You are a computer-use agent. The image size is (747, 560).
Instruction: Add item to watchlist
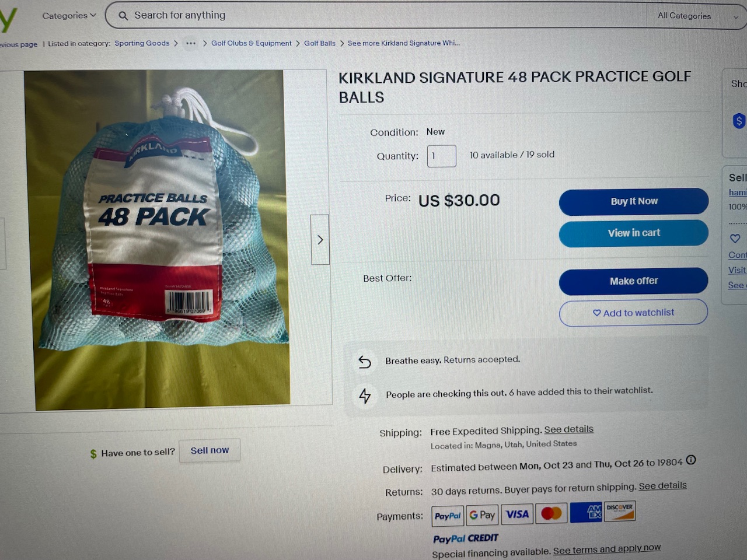pyautogui.click(x=633, y=313)
